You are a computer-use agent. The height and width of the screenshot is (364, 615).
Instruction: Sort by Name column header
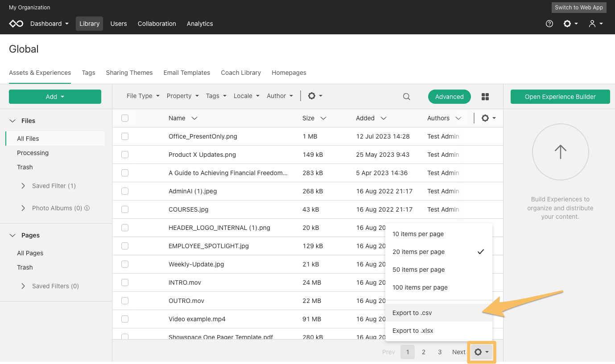tap(183, 118)
